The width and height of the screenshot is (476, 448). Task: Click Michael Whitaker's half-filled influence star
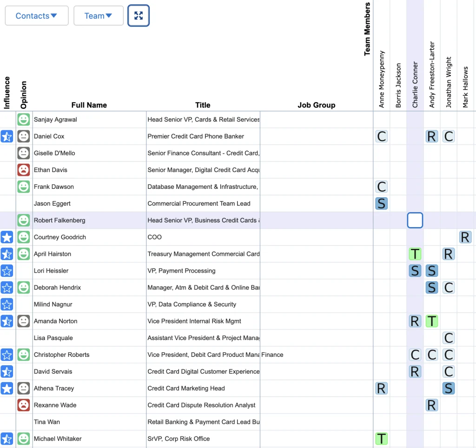7,439
